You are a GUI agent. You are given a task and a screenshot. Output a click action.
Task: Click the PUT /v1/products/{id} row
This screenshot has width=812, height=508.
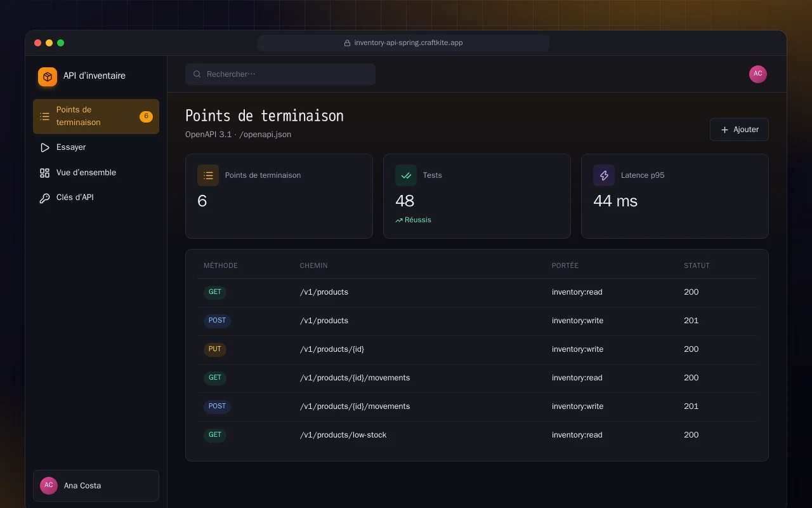[477, 349]
